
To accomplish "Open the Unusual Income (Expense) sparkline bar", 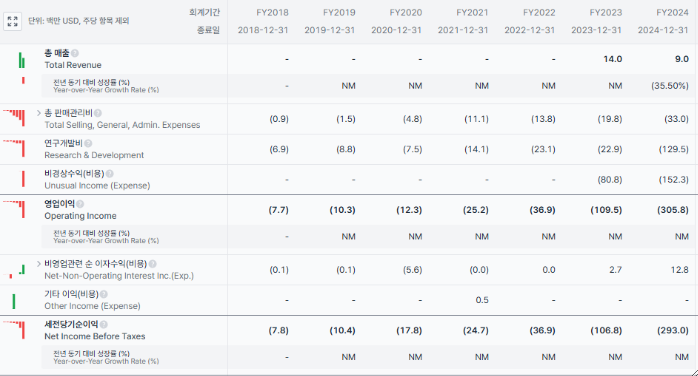I will [x=23, y=179].
